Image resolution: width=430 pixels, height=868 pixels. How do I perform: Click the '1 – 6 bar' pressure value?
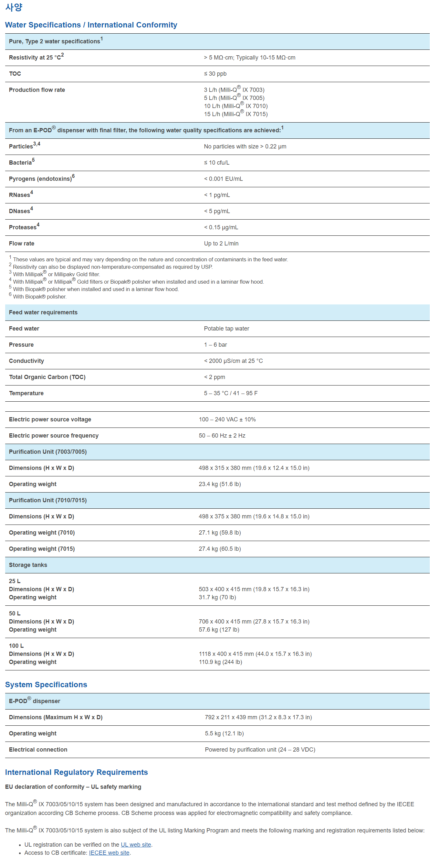(215, 345)
